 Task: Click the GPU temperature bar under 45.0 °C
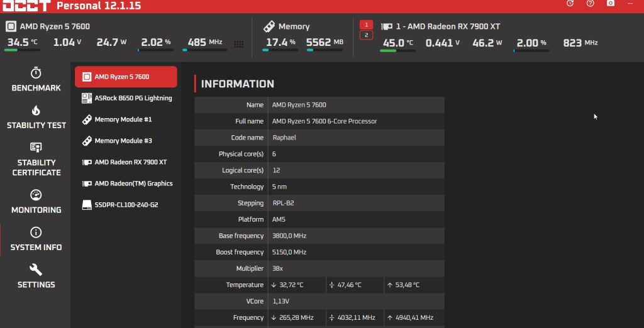(x=397, y=50)
